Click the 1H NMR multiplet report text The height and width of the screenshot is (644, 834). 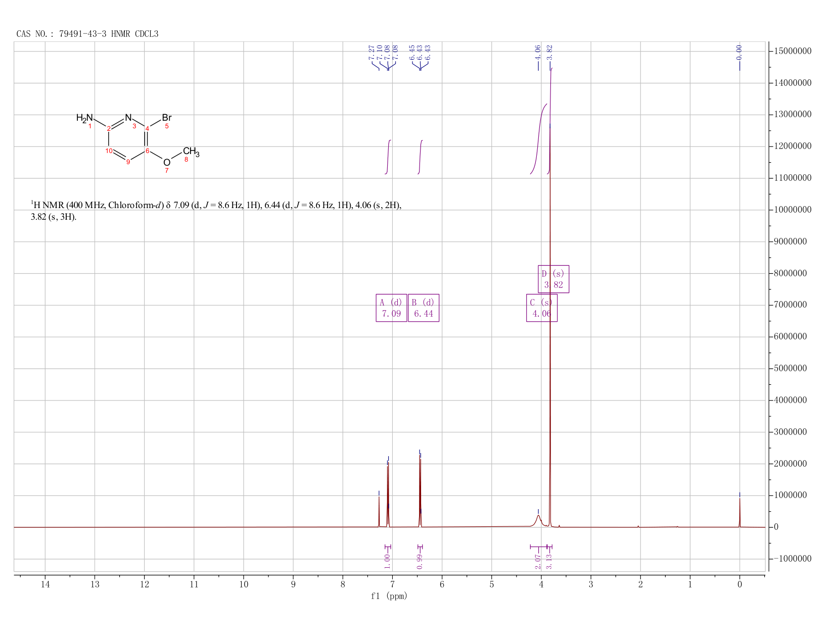(x=216, y=211)
